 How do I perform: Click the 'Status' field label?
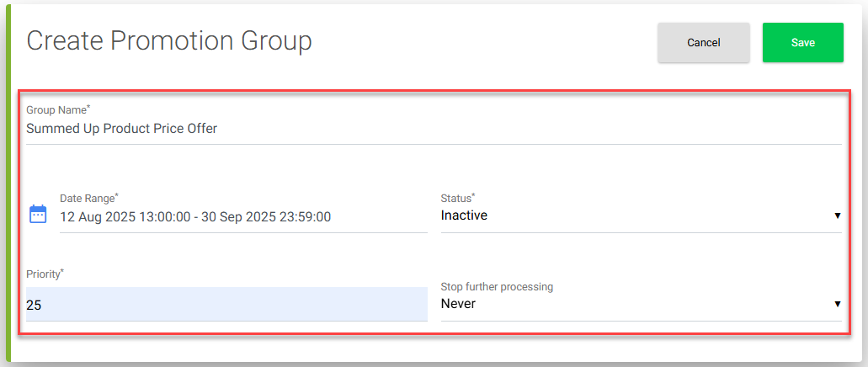(458, 198)
